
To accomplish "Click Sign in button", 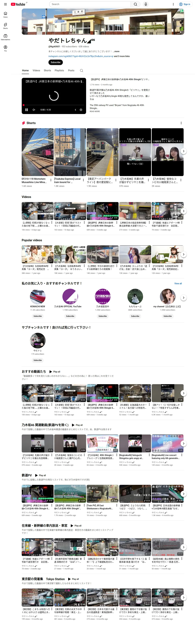I will 185,4.
